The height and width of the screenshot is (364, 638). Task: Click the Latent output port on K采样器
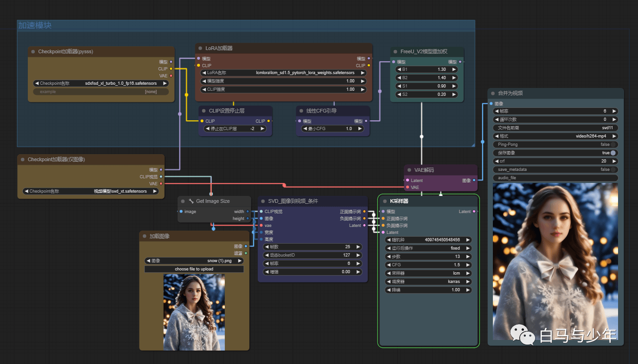(x=474, y=212)
